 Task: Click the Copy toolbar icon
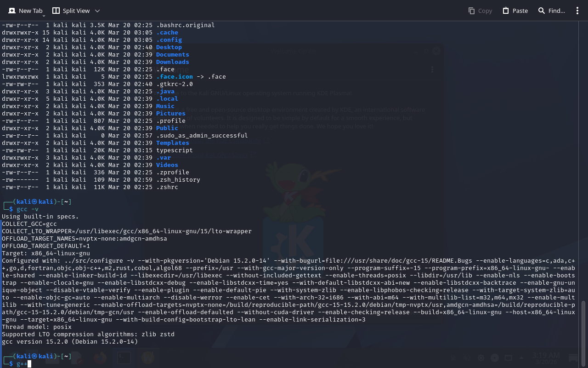480,11
